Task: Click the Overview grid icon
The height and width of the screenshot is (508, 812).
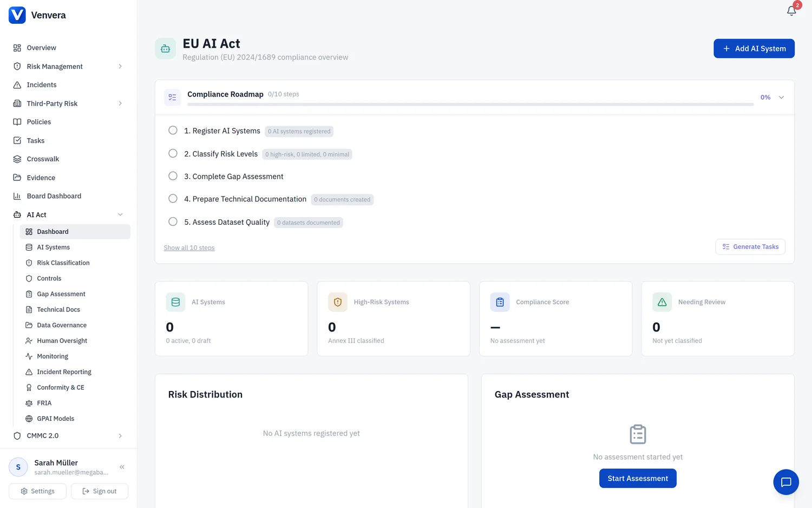Action: [17, 48]
